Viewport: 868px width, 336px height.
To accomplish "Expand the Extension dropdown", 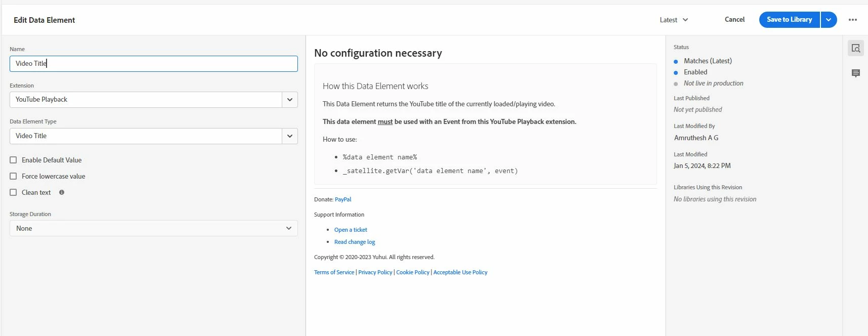I will point(289,100).
